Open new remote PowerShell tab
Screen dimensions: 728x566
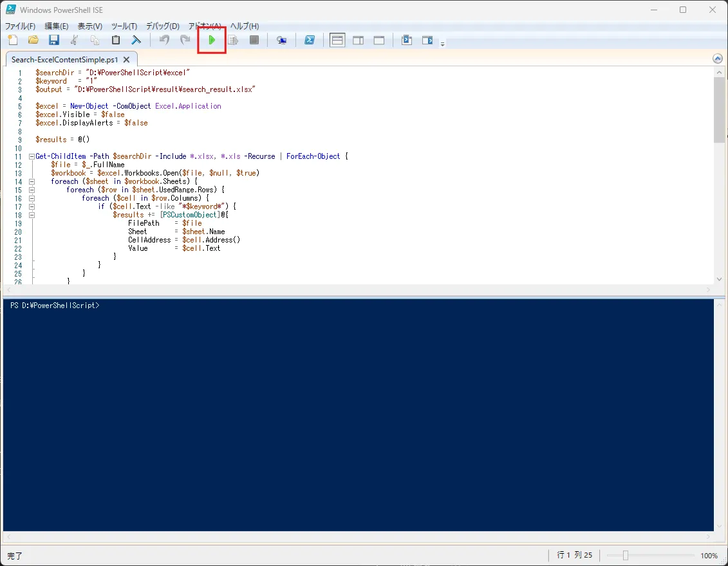(281, 41)
